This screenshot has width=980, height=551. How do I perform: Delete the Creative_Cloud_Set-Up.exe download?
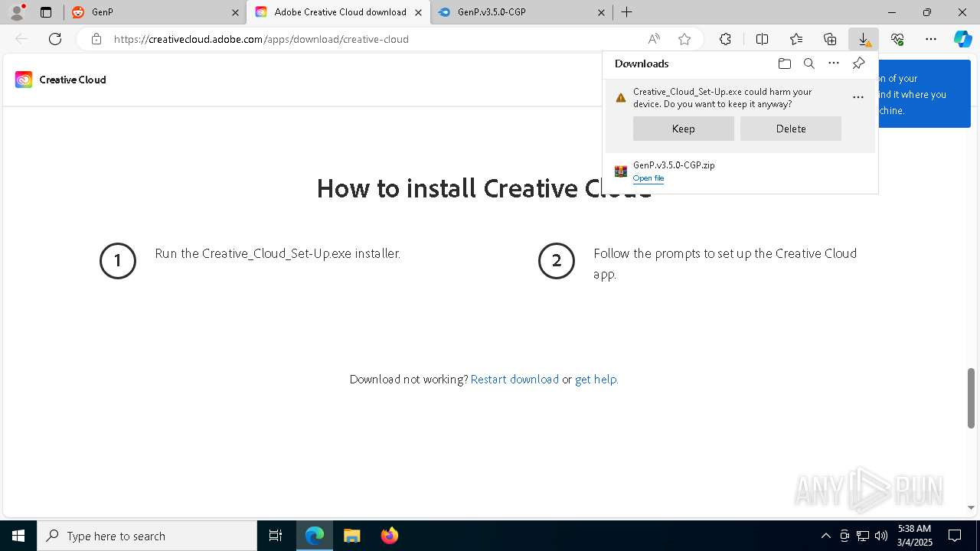(x=791, y=129)
